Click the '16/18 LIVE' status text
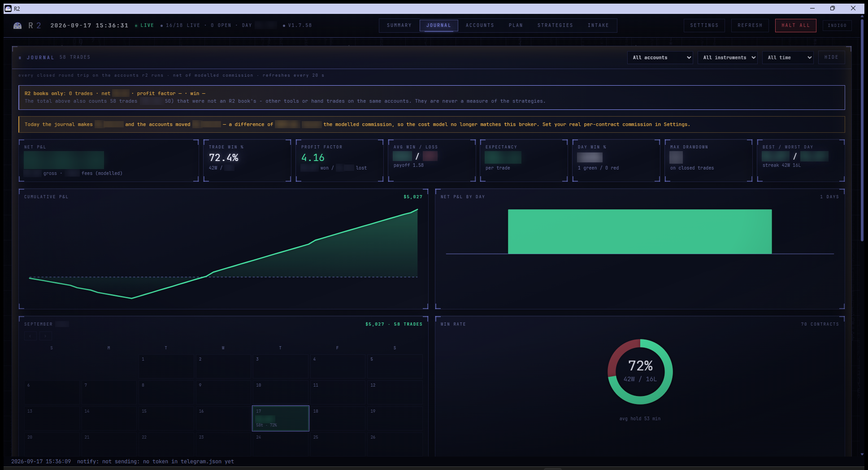The height and width of the screenshot is (470, 868). point(183,26)
